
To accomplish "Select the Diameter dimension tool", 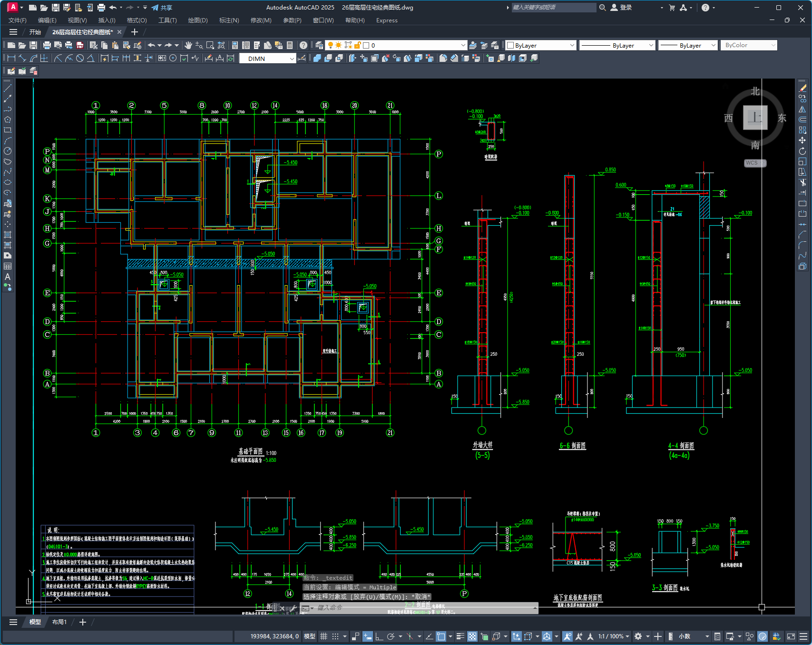I will pos(80,58).
